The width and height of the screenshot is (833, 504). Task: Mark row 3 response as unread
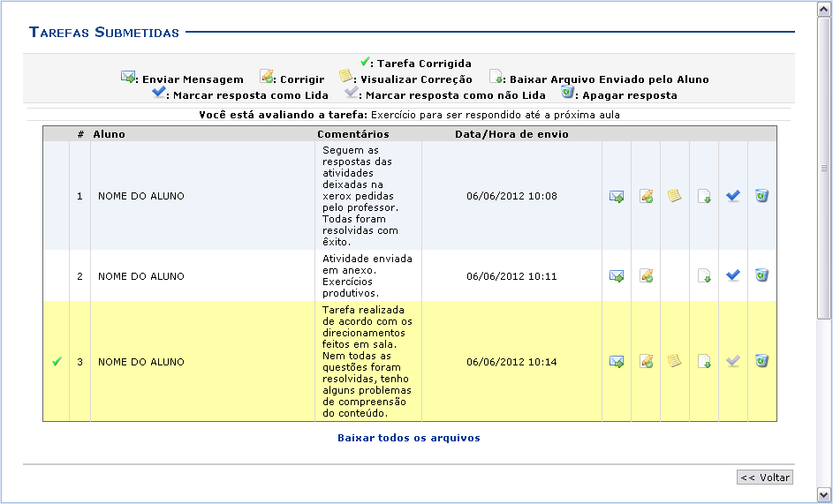(733, 361)
